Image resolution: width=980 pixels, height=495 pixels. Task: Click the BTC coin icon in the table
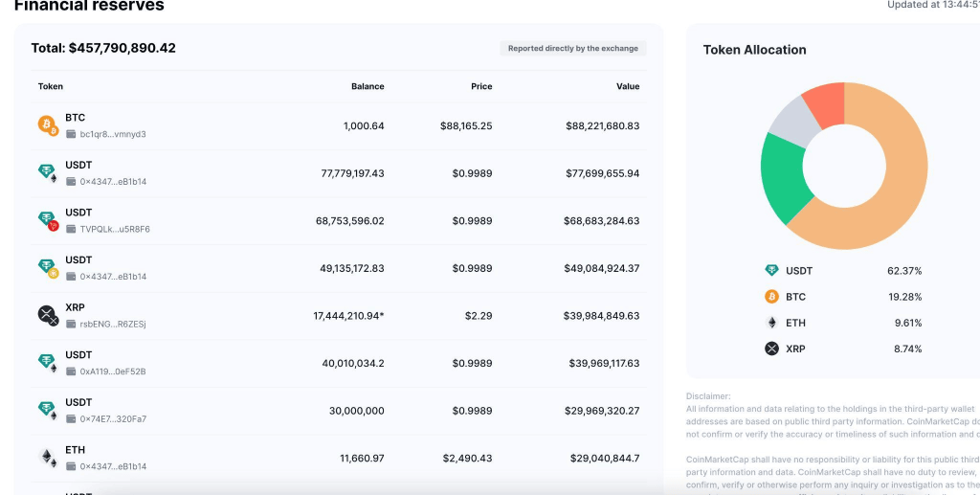[48, 125]
